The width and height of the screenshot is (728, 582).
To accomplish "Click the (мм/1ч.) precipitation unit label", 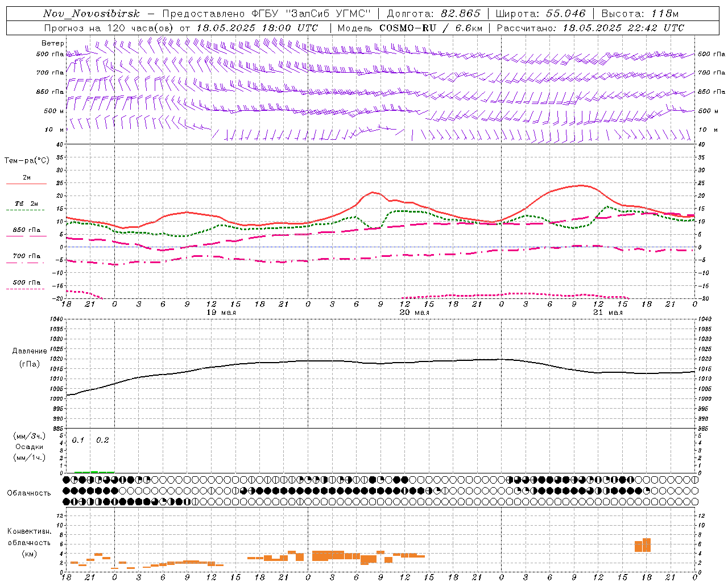I will pos(30,458).
